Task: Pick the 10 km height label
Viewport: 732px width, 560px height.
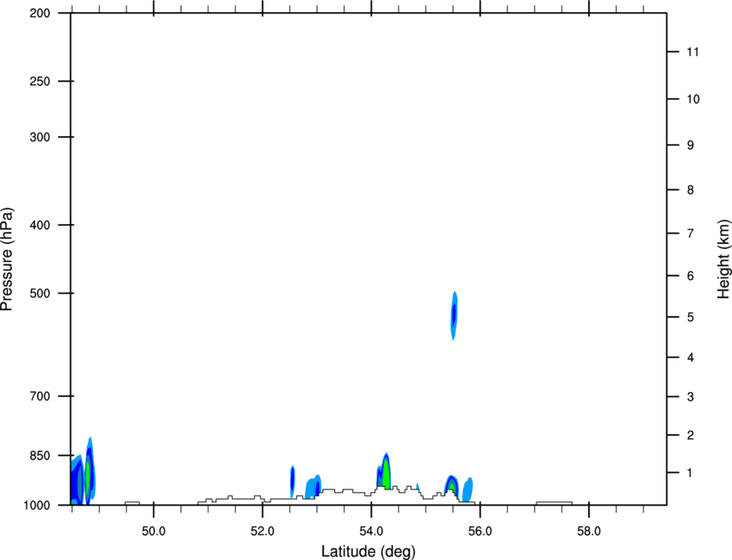Action: (x=693, y=99)
